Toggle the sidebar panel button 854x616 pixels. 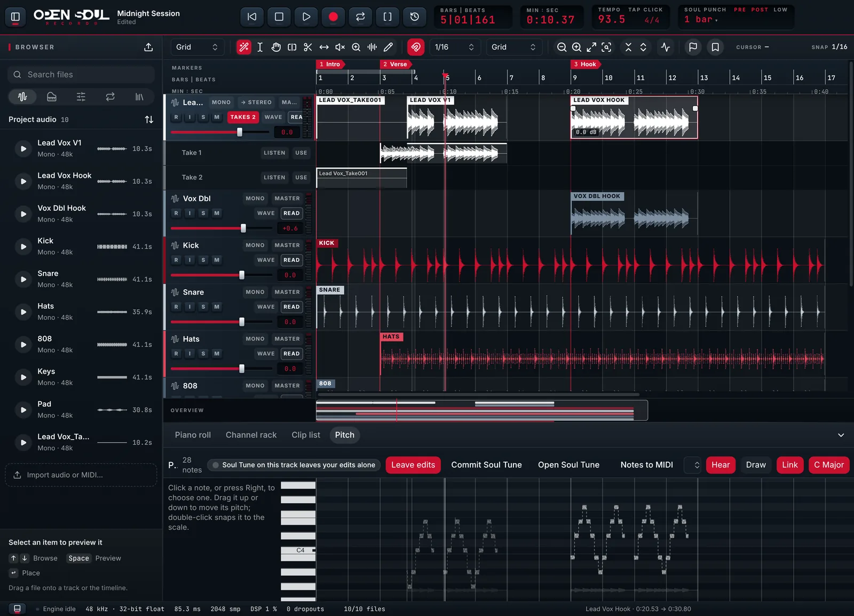(15, 17)
